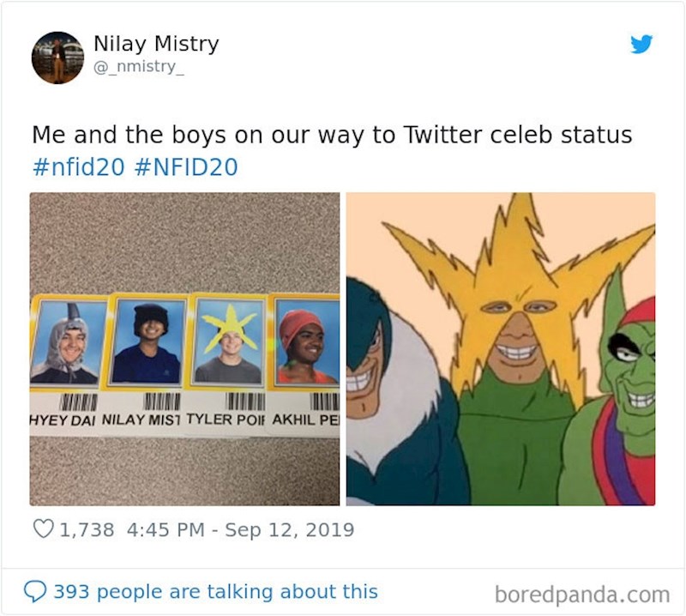Open Nilay Mistry's profile avatar
The image size is (686, 616).
(x=57, y=57)
